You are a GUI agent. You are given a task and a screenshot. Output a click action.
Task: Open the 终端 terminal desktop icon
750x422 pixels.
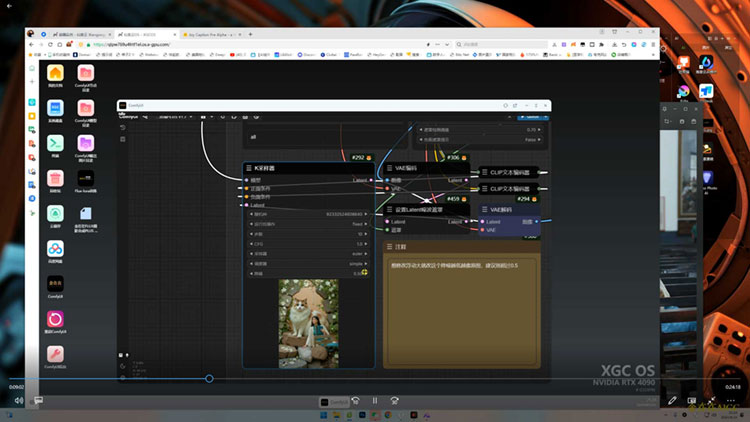pyautogui.click(x=55, y=143)
